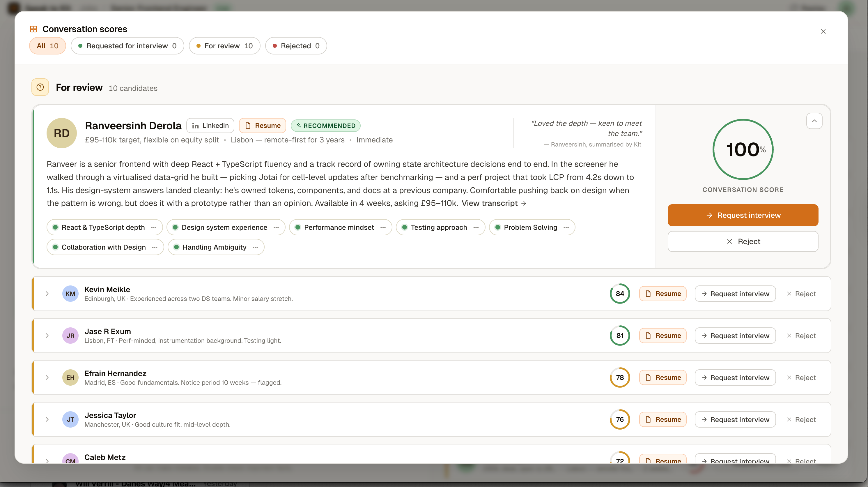868x487 pixels.
Task: Open Performance mindset ellipsis menu
Action: (383, 227)
